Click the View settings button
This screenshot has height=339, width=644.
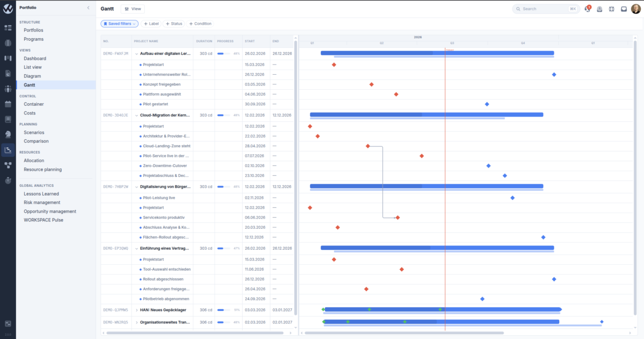coord(133,9)
